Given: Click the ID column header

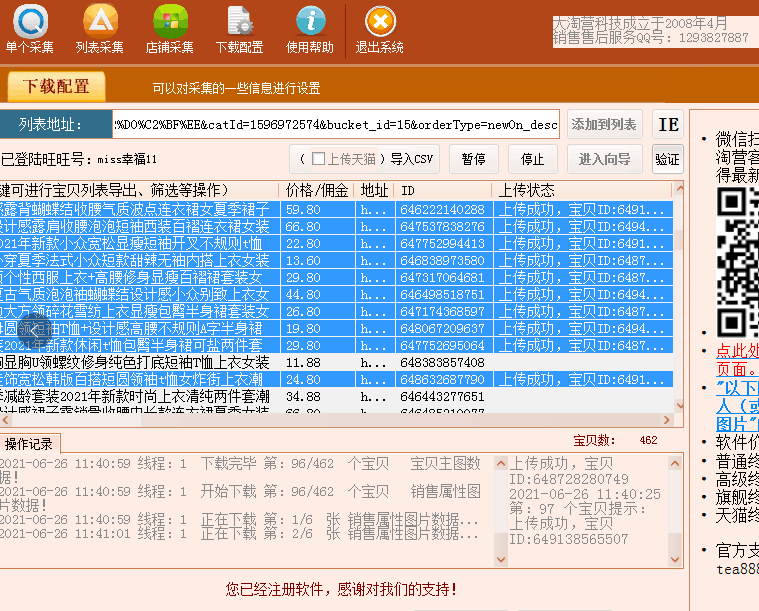Looking at the screenshot, I should [443, 190].
